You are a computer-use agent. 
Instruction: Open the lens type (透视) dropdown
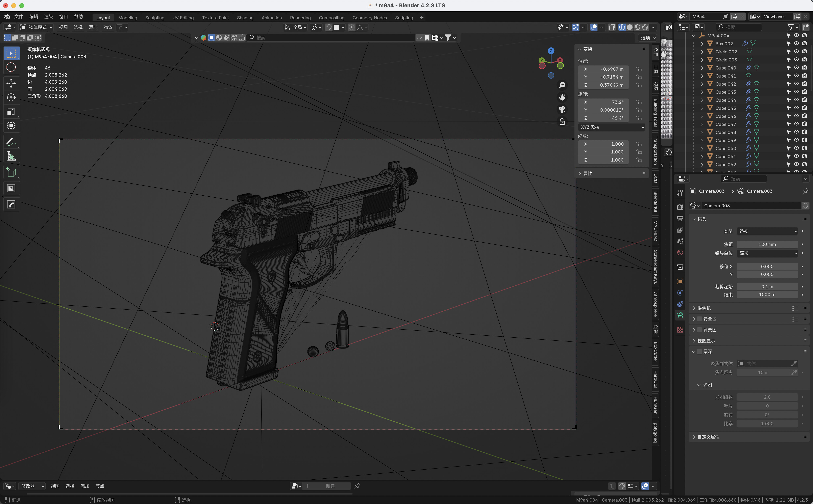click(767, 231)
